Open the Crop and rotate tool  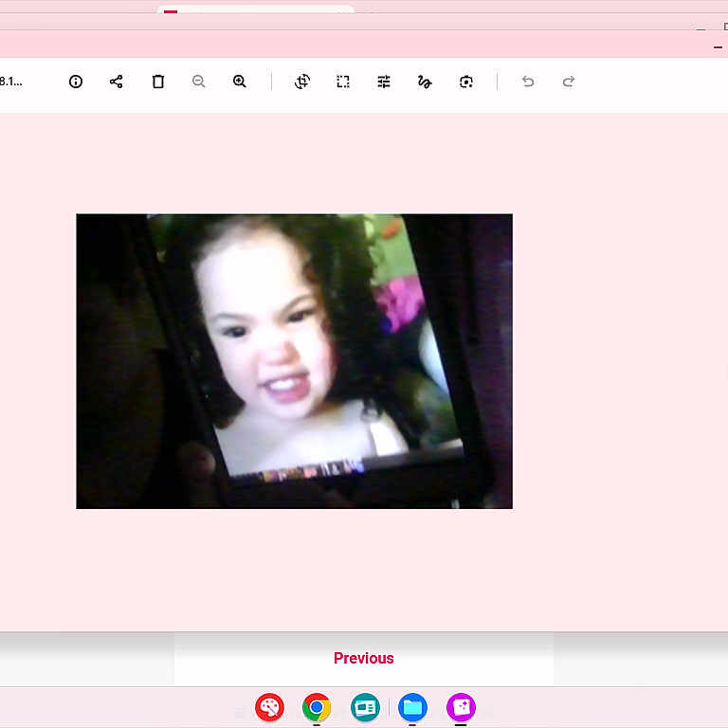coord(302,82)
